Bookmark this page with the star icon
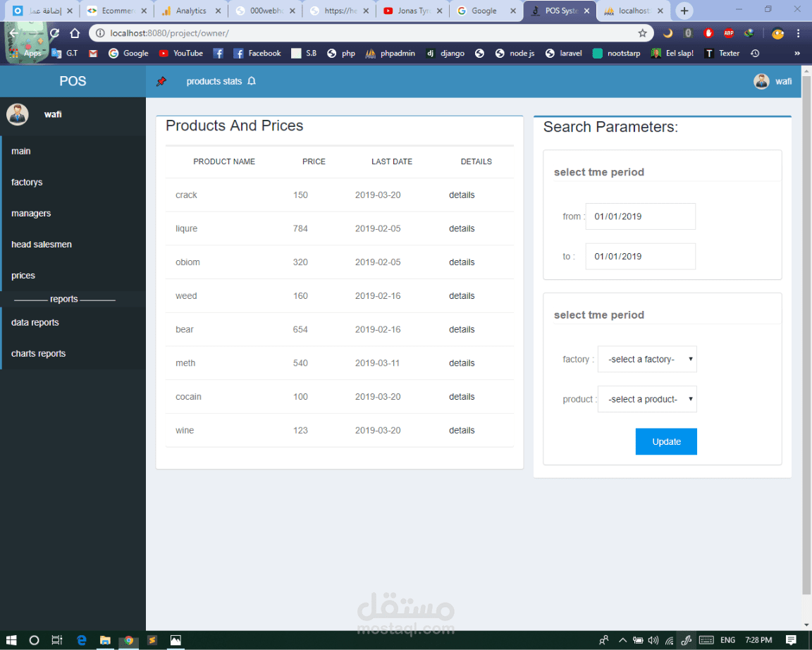 click(642, 33)
